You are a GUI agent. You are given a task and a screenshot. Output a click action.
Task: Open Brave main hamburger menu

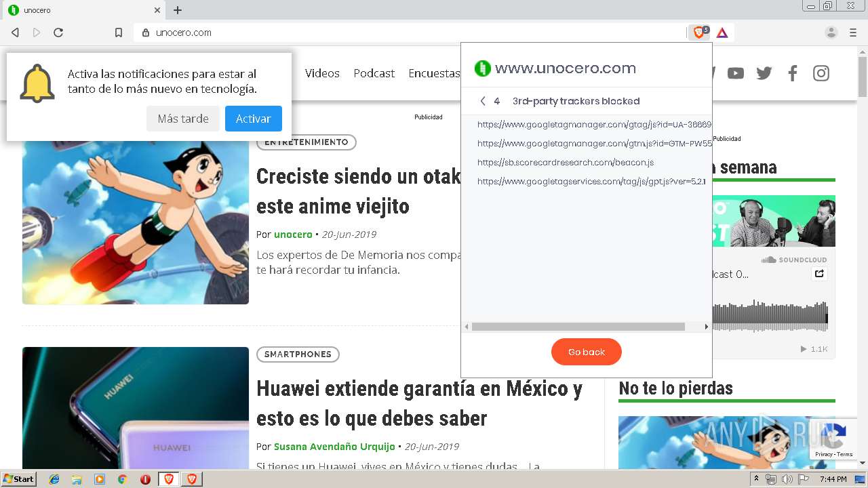click(x=853, y=33)
